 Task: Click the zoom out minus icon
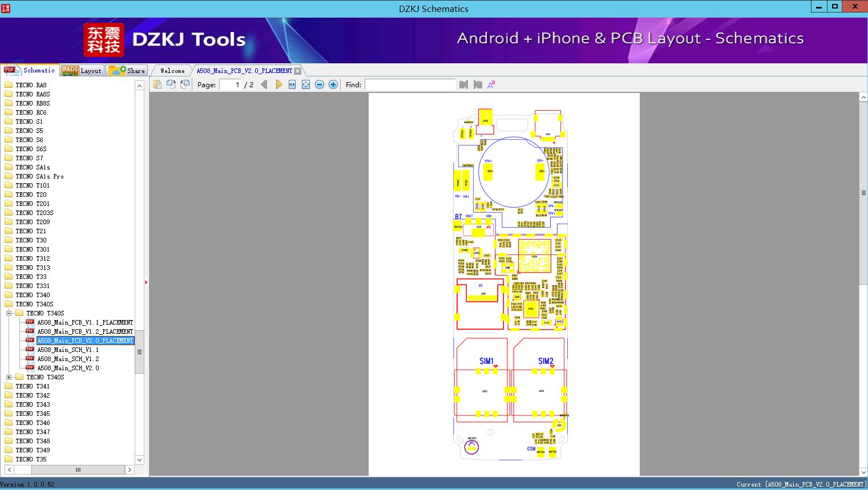(x=320, y=84)
